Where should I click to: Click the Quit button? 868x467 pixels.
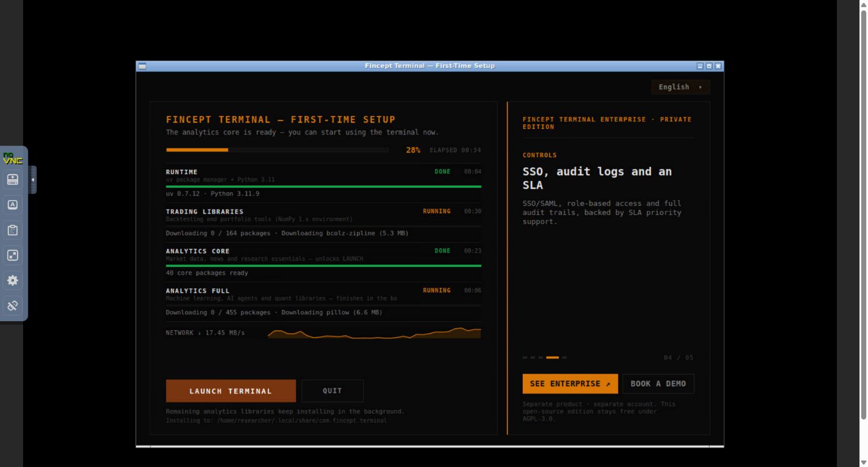(332, 391)
